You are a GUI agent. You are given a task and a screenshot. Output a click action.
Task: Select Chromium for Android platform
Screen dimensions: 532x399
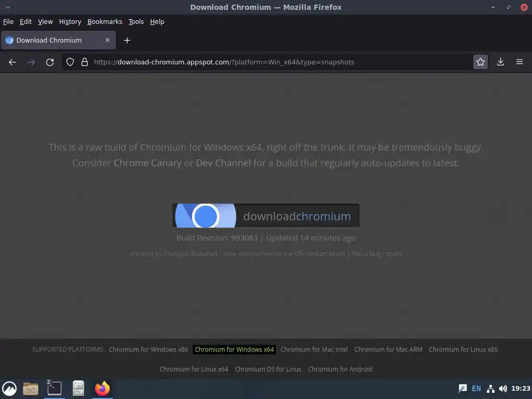pyautogui.click(x=340, y=369)
